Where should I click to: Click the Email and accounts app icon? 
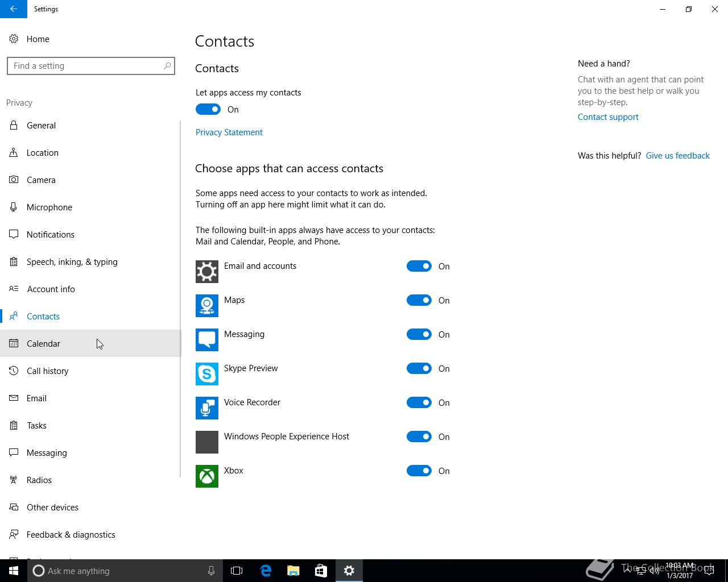click(207, 272)
